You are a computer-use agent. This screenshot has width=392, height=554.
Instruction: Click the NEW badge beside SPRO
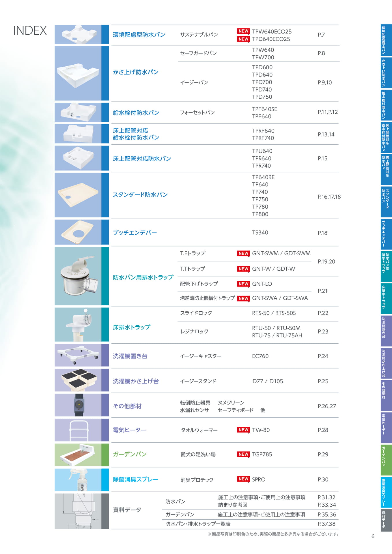point(243,479)
